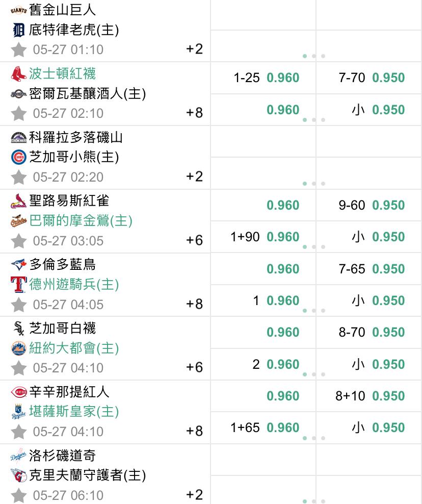
Task: Click the Cincinnati Reds logo icon
Action: [18, 392]
